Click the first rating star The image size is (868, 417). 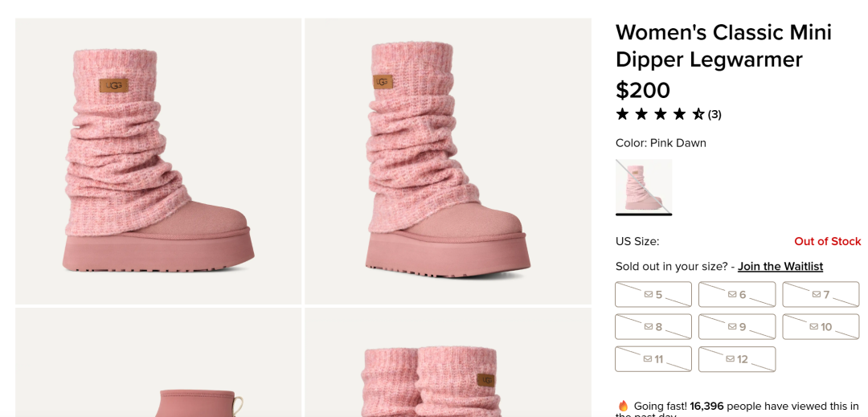point(622,114)
